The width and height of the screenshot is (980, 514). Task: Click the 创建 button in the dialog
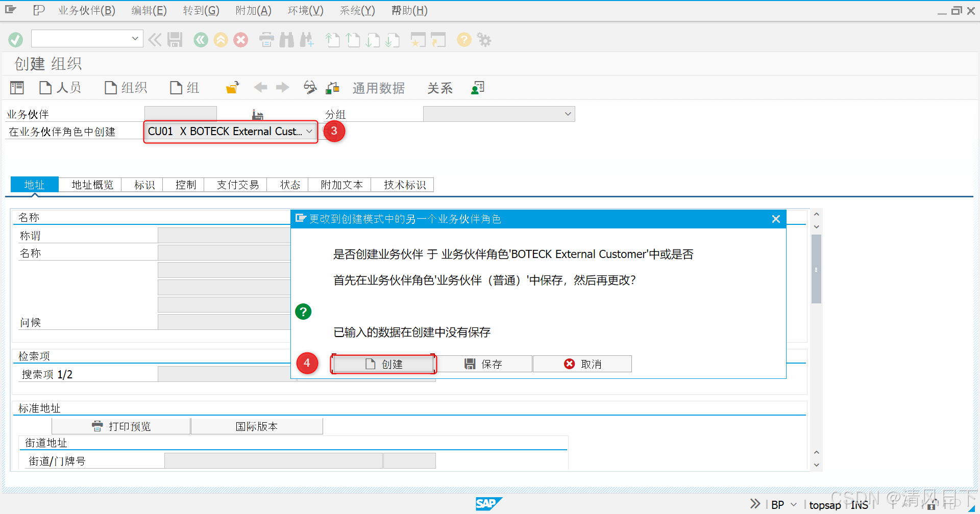click(x=383, y=364)
